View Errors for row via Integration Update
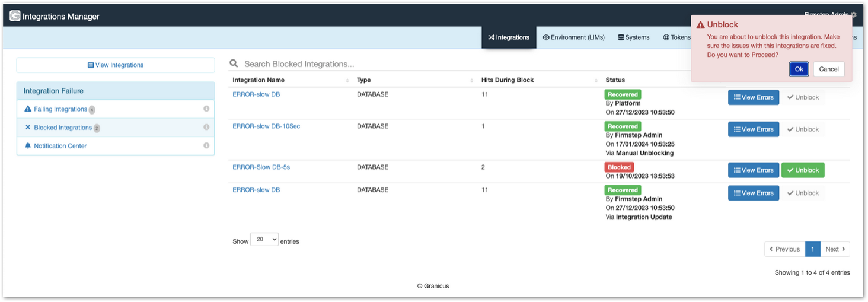Image resolution: width=868 pixels, height=302 pixels. click(754, 193)
